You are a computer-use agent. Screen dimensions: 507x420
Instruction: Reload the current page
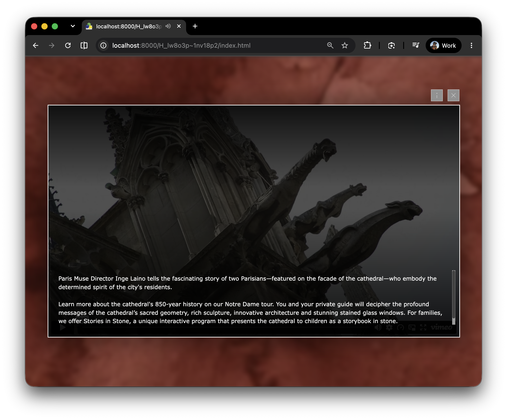pos(68,45)
